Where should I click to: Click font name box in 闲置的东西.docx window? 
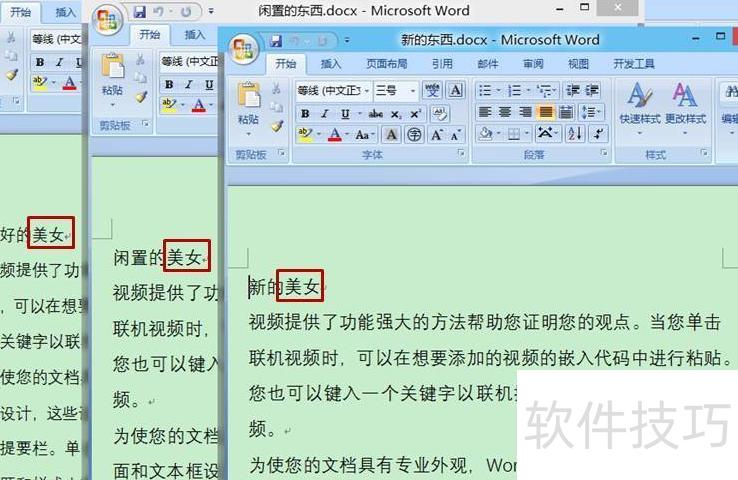[x=189, y=62]
